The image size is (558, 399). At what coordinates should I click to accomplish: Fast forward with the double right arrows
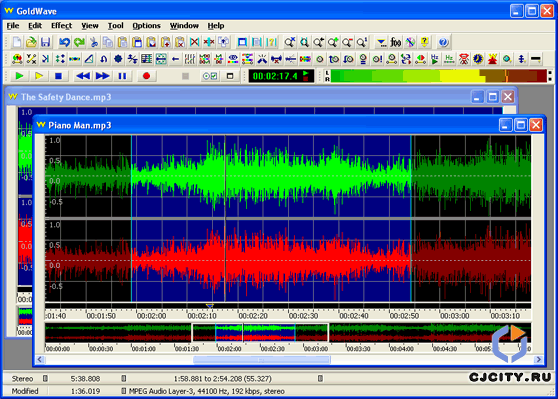pyautogui.click(x=102, y=76)
